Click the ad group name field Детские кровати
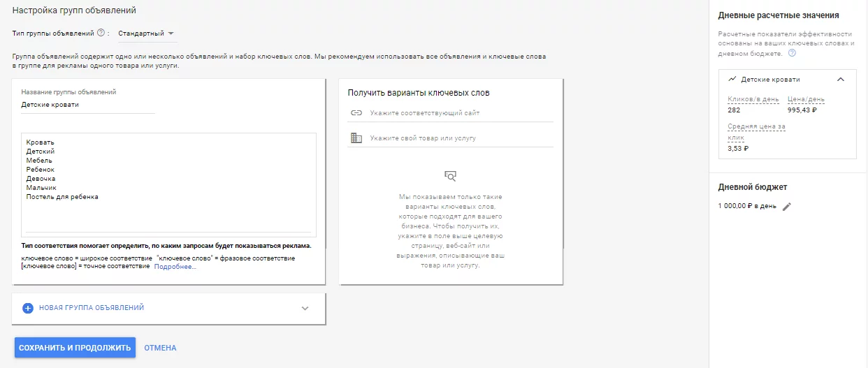 point(88,105)
